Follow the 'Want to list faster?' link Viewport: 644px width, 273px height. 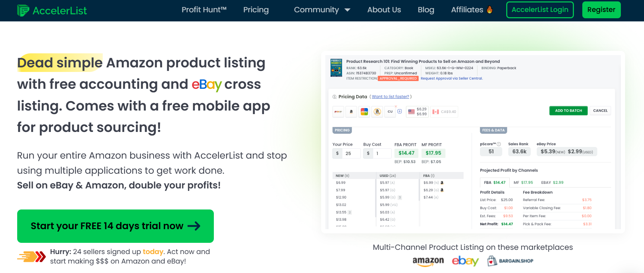tap(390, 96)
